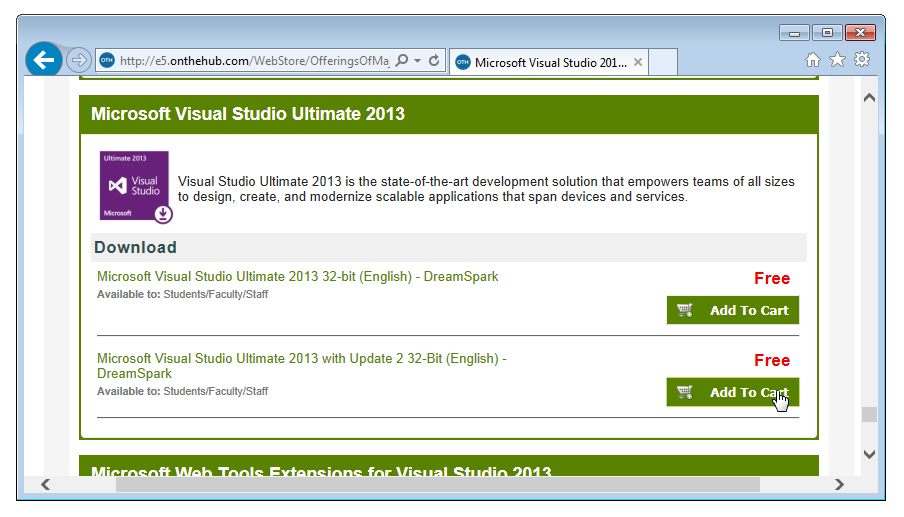Image resolution: width=904 pixels, height=517 pixels.
Task: Click the Download section heading
Action: pos(135,247)
